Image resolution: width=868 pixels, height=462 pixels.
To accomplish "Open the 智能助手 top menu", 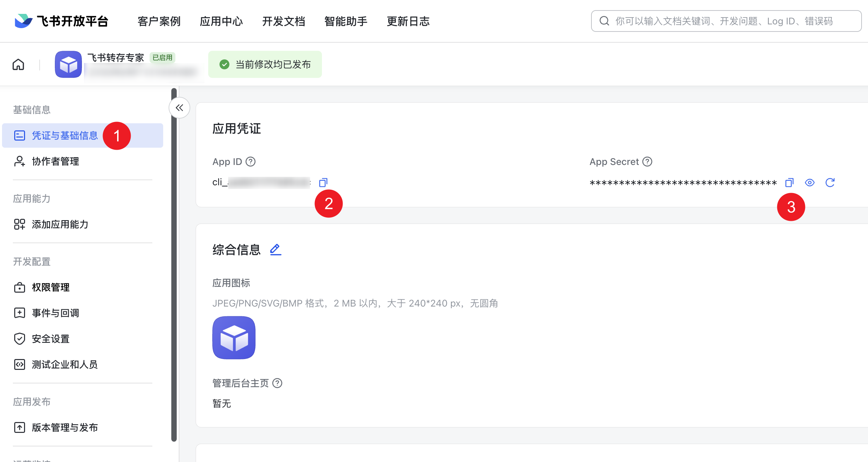I will tap(346, 21).
